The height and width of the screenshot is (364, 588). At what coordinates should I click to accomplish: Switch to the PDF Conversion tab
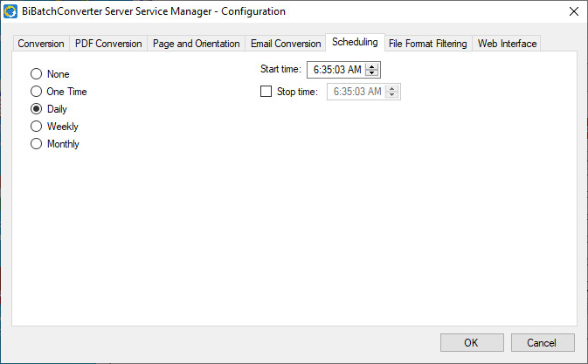tap(108, 44)
